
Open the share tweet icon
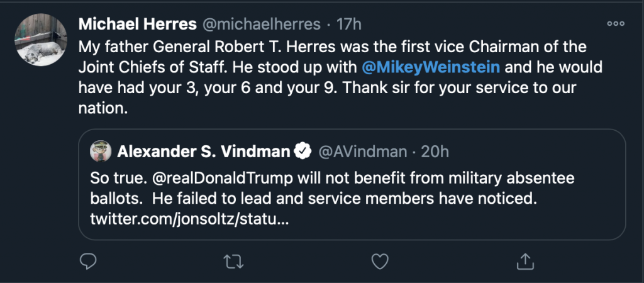(x=525, y=260)
